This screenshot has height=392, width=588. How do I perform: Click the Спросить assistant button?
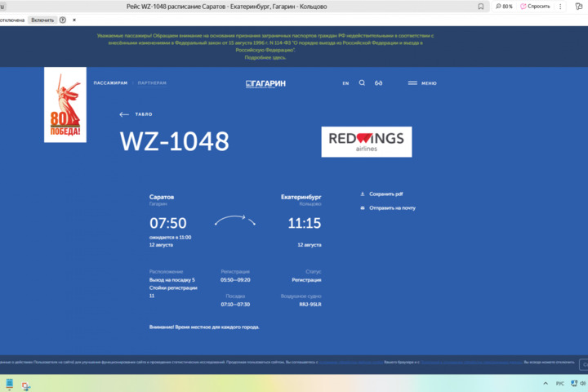(535, 7)
